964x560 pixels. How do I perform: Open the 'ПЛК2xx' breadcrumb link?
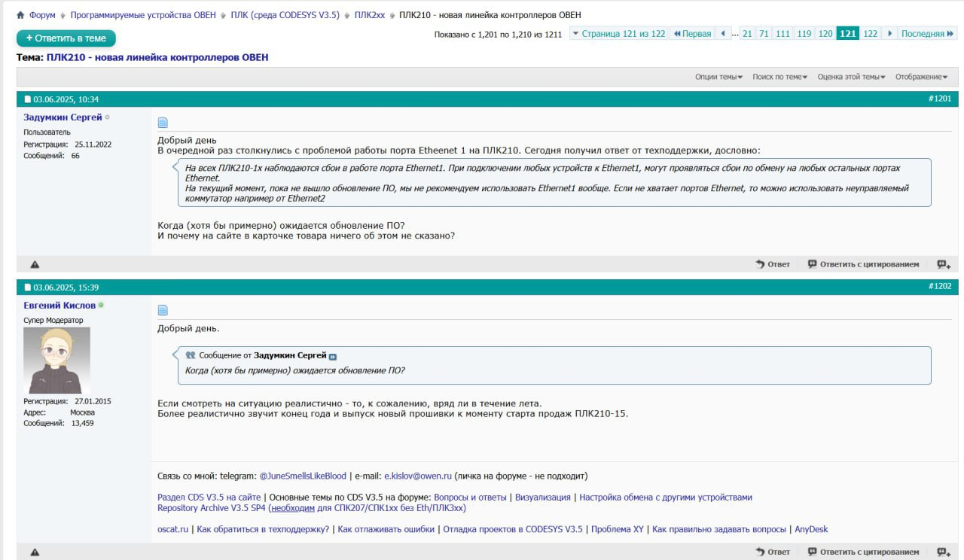pos(370,15)
